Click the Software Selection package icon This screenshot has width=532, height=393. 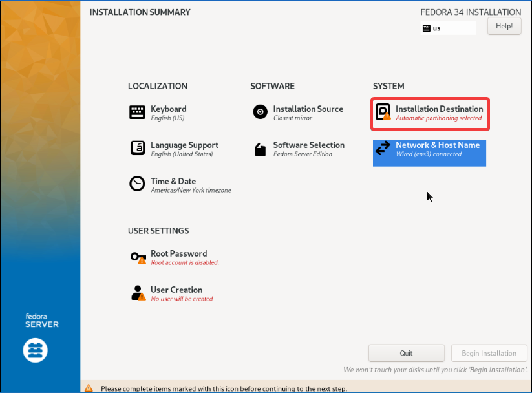tap(261, 149)
